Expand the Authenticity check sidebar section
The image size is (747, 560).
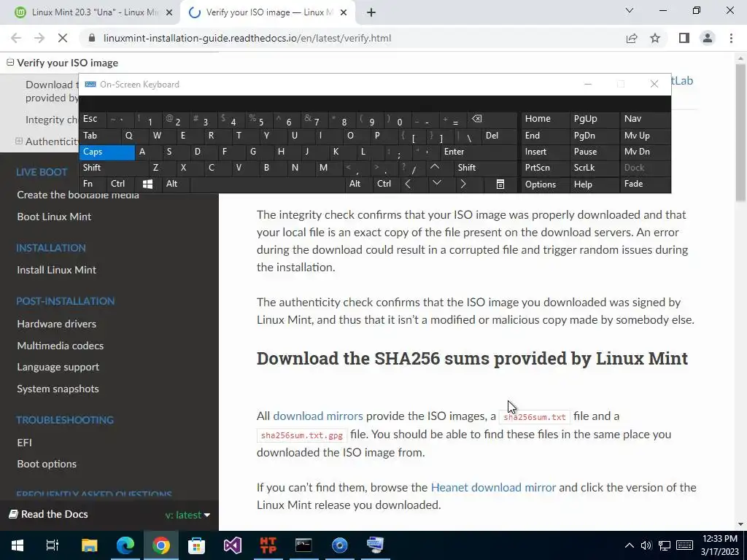click(18, 141)
